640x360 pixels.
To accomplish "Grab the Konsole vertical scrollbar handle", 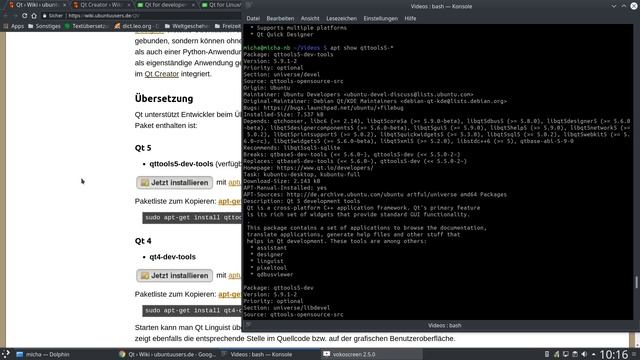I will pyautogui.click(x=636, y=282).
